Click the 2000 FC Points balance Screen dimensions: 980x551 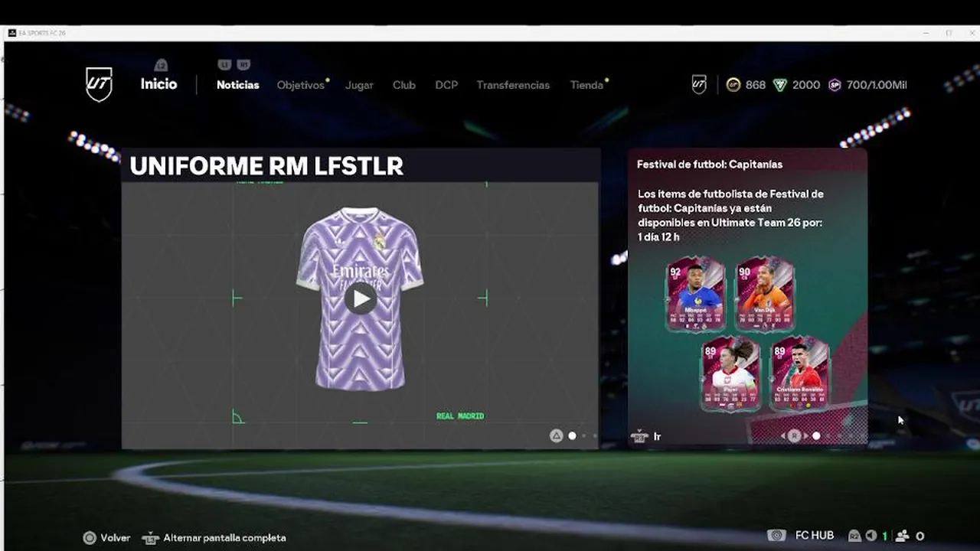click(x=806, y=85)
